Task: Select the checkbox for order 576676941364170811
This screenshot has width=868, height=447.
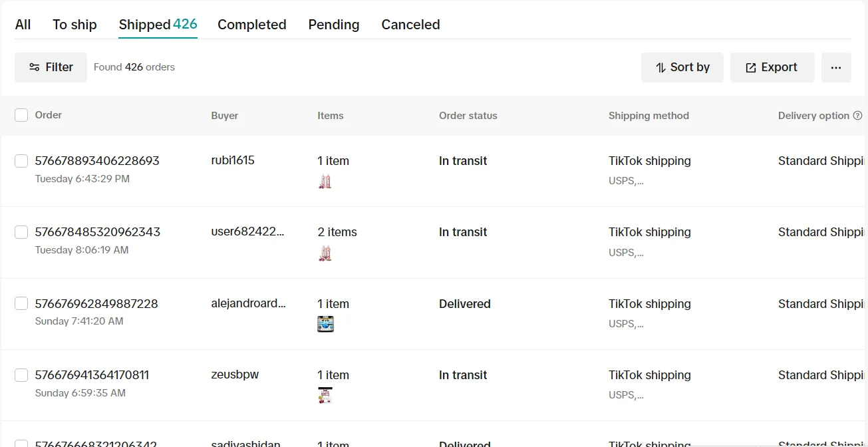Action: pyautogui.click(x=21, y=375)
